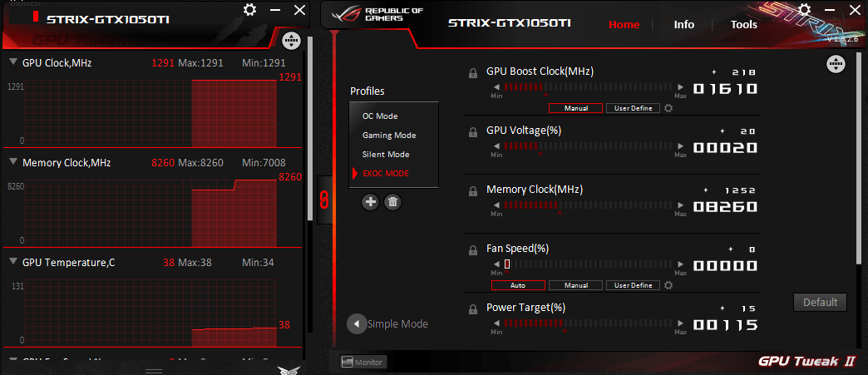Decrease Fan Speed with left arrow
868x375 pixels.
(496, 264)
